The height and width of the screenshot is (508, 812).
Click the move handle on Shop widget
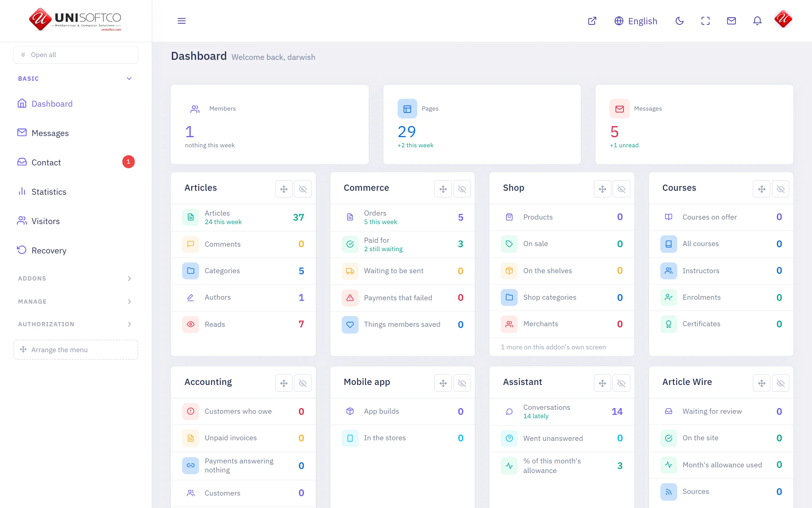[x=603, y=189]
